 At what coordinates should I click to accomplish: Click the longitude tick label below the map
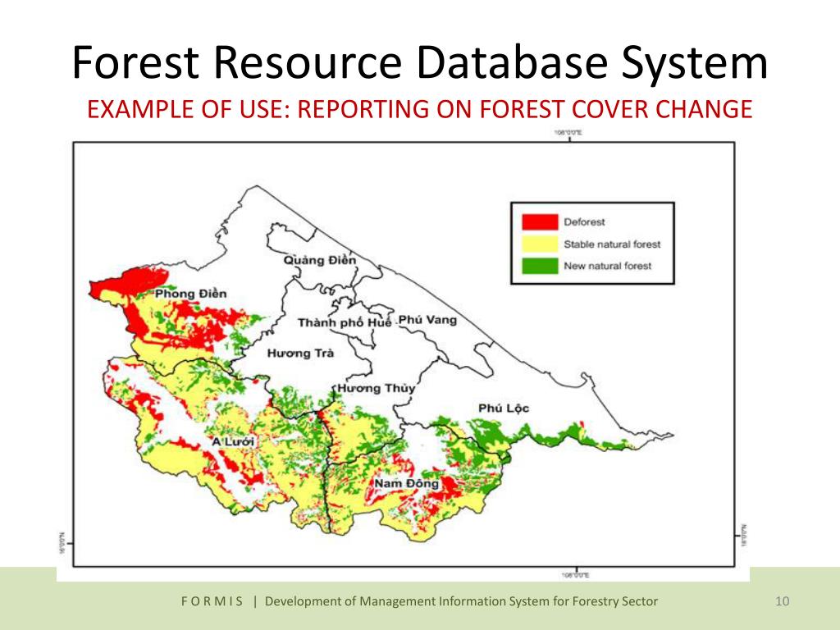[x=576, y=575]
